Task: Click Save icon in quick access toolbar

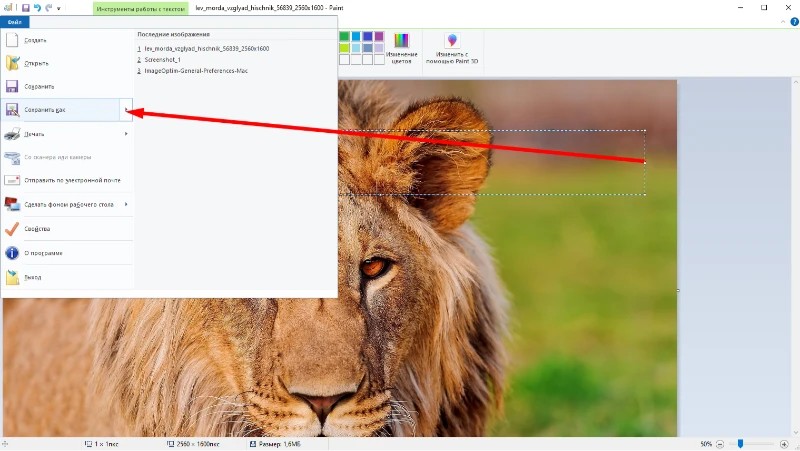Action: coord(26,8)
